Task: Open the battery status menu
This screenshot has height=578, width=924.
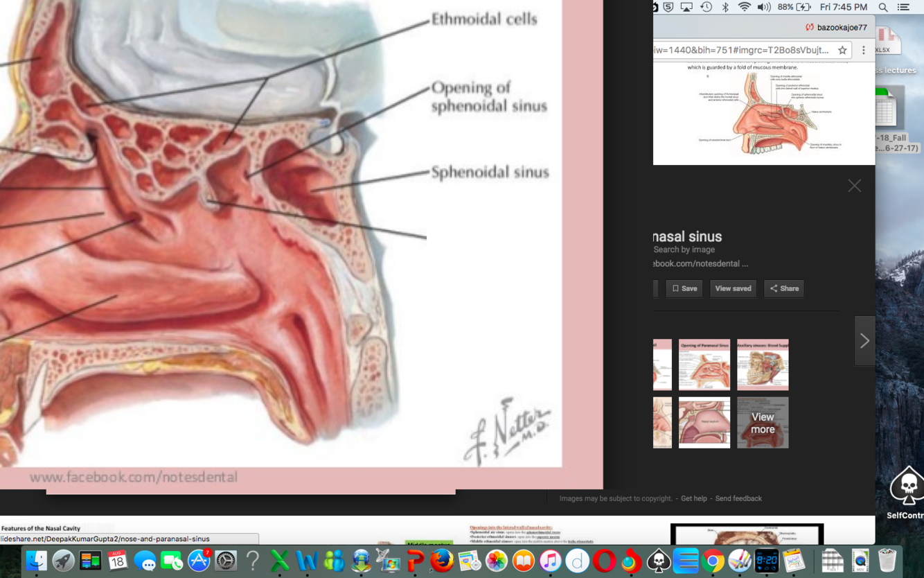Action: (x=794, y=7)
